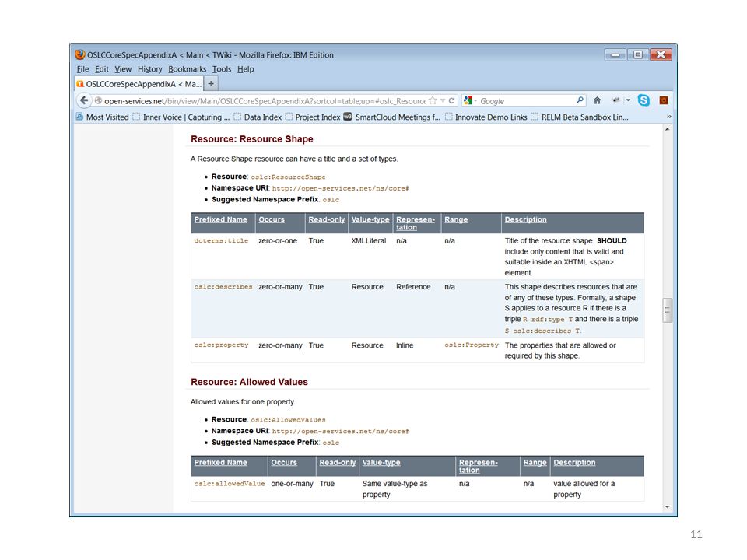Bookmark this page with the star icon

coord(433,100)
